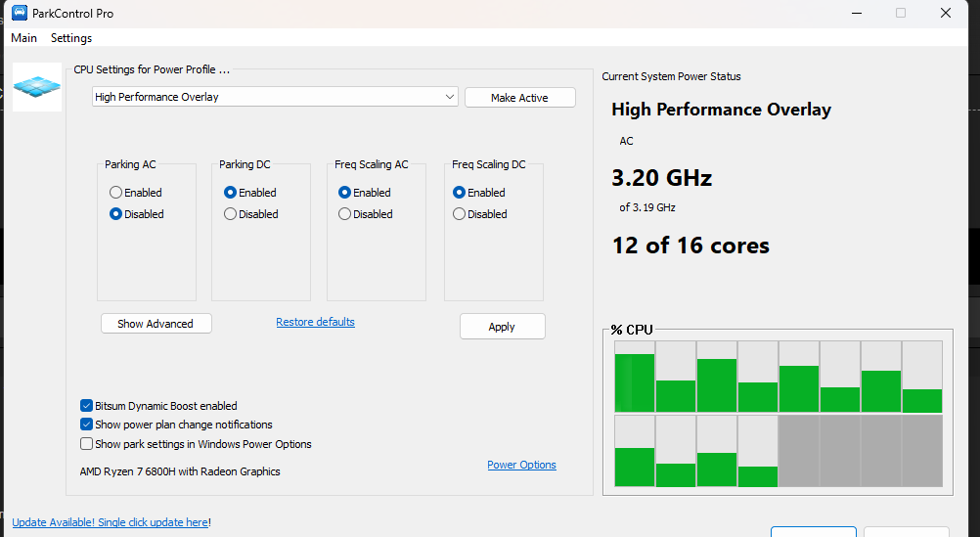Image resolution: width=980 pixels, height=537 pixels.
Task: Enable Show park settings in Windows Power Options
Action: 88,444
